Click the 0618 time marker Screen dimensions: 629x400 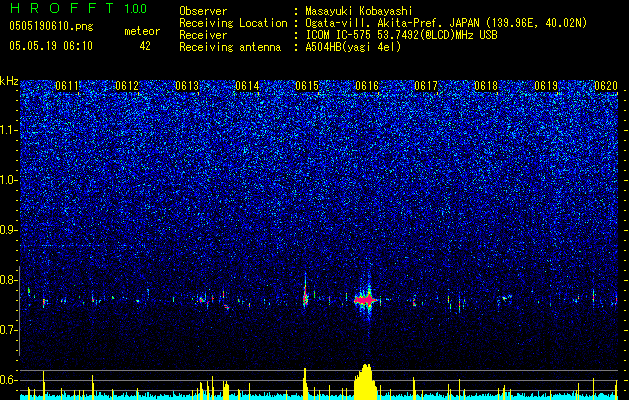coord(486,86)
